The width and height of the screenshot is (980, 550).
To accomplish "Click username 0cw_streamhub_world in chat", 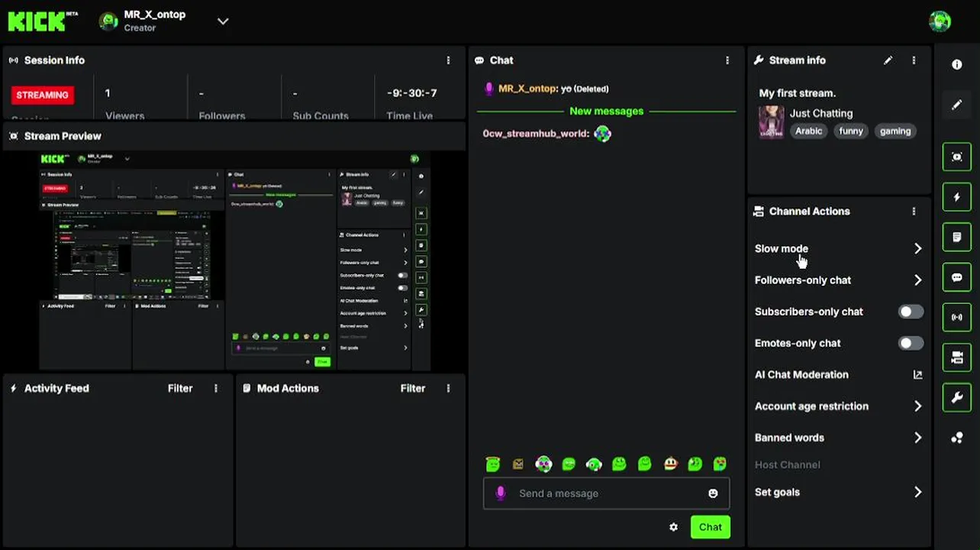I will (536, 134).
